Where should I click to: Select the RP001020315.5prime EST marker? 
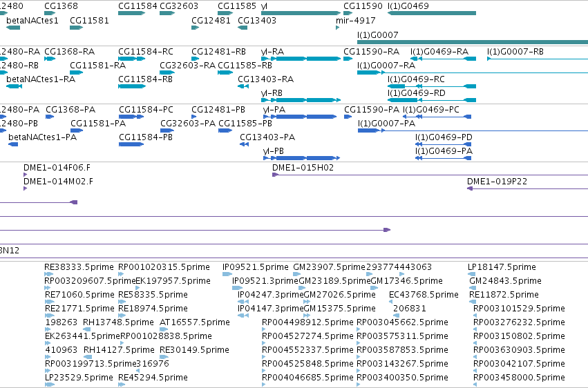point(122,274)
